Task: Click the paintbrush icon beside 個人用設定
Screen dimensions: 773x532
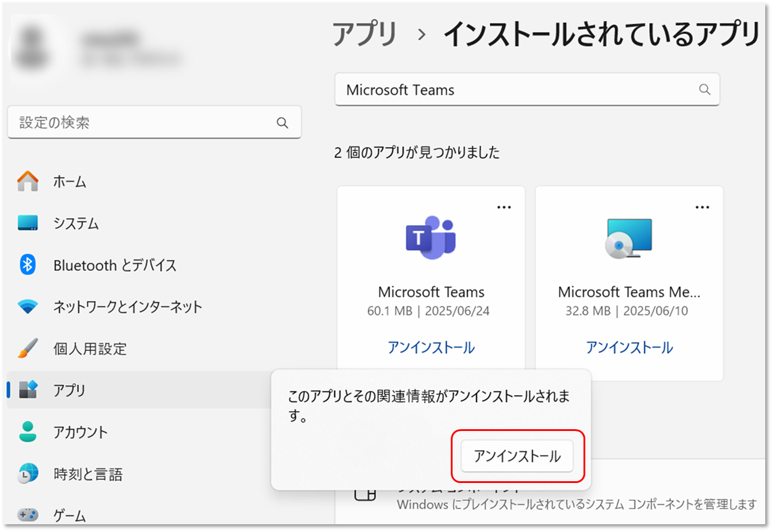Action: click(x=28, y=348)
